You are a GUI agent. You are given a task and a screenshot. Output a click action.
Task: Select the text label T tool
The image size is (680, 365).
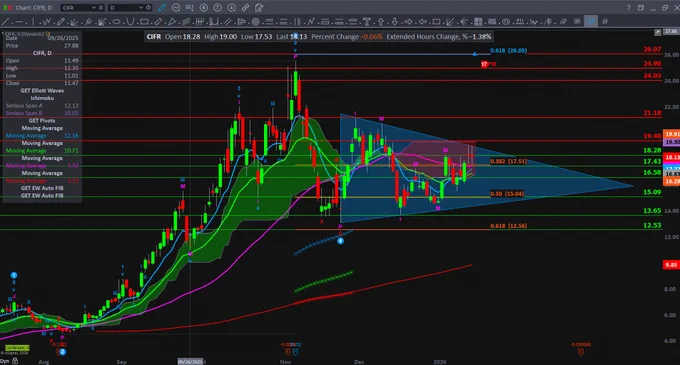click(366, 21)
